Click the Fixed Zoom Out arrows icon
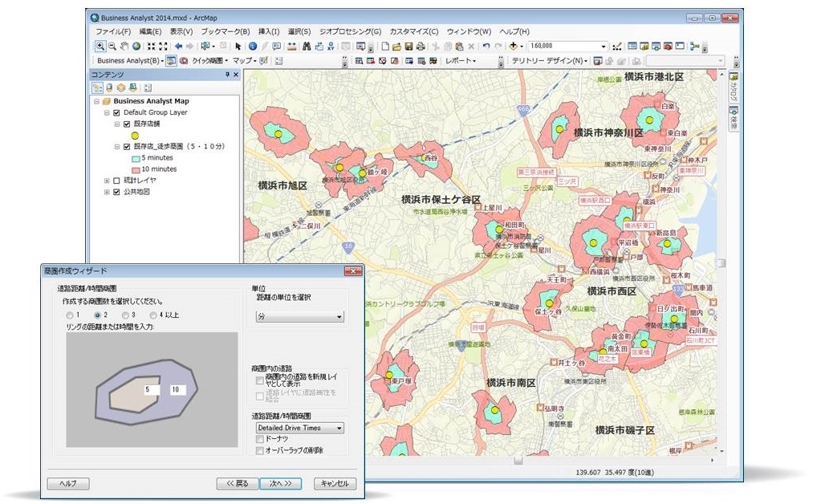The image size is (825, 504). (x=163, y=47)
